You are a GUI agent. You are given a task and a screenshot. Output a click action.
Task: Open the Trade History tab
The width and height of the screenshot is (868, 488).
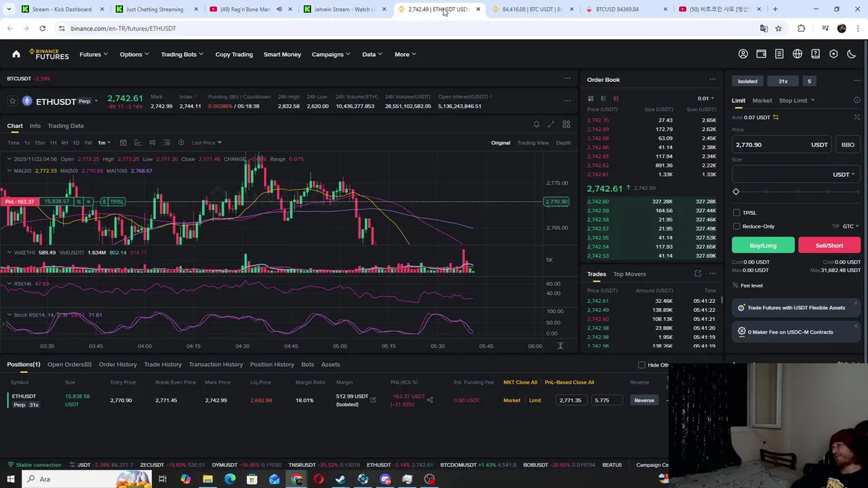(163, 365)
